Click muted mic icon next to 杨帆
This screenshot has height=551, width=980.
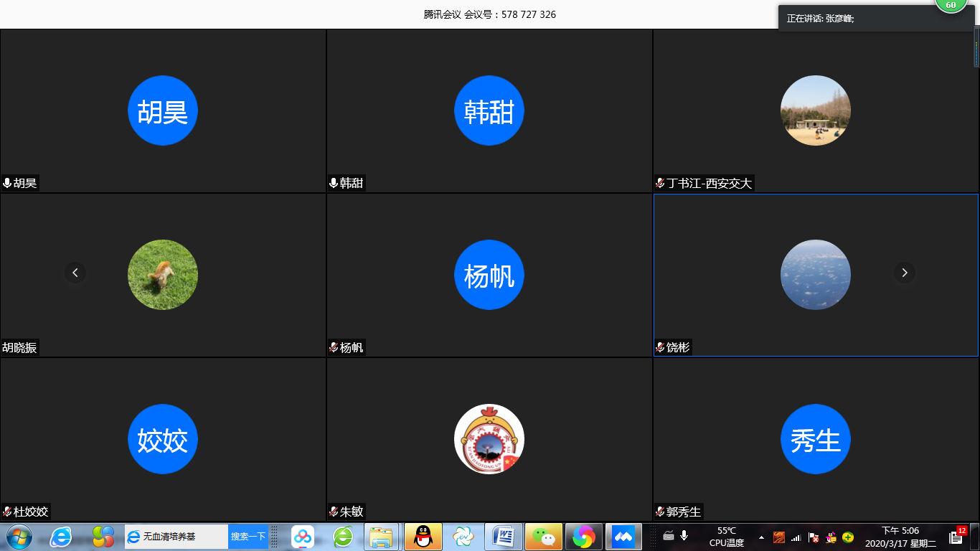334,348
